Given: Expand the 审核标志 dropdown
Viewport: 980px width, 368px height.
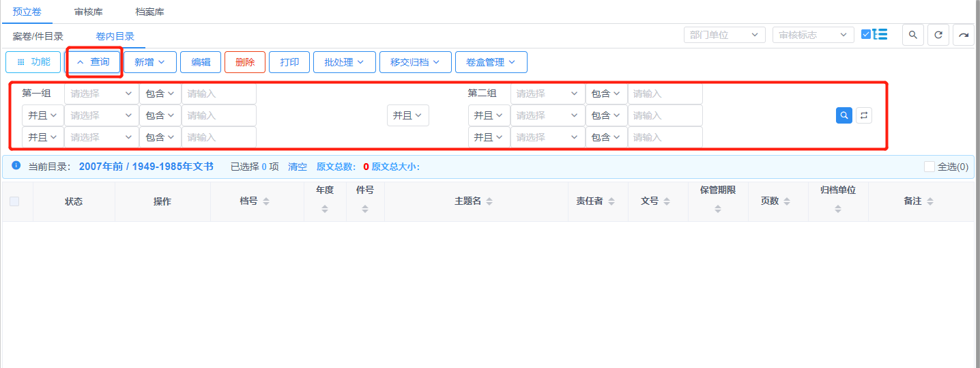Looking at the screenshot, I should coord(813,35).
